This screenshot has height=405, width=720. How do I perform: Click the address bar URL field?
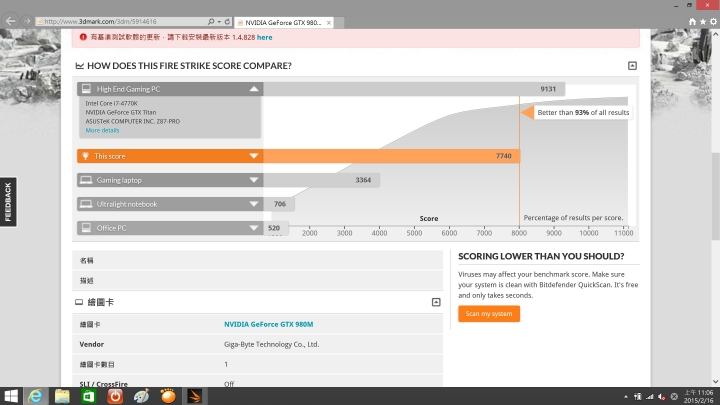122,22
